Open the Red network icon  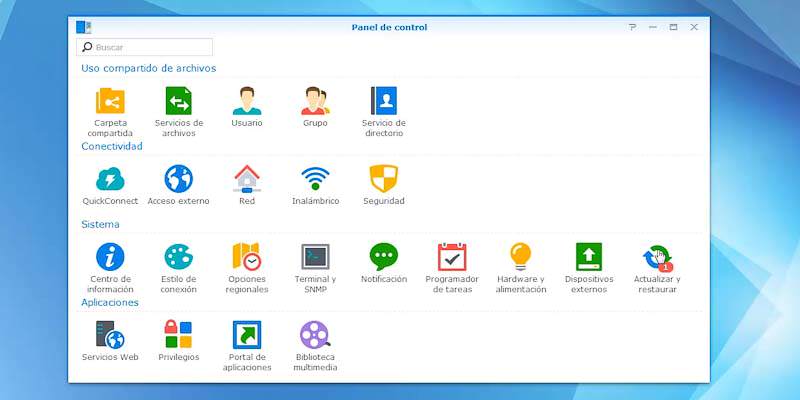click(247, 179)
